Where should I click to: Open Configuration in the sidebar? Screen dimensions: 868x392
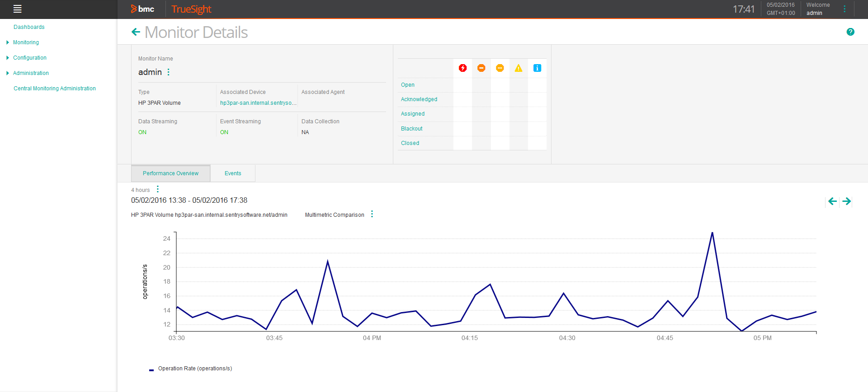coord(30,58)
